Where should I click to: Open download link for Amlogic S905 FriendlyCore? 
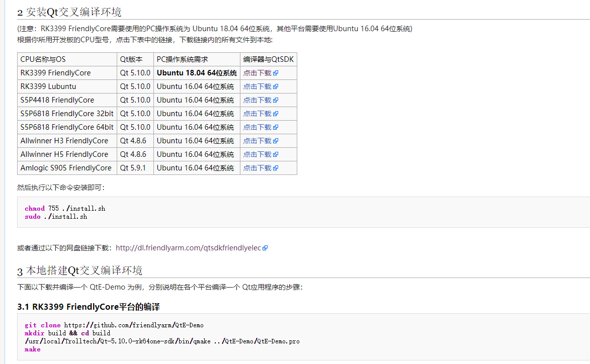[258, 168]
